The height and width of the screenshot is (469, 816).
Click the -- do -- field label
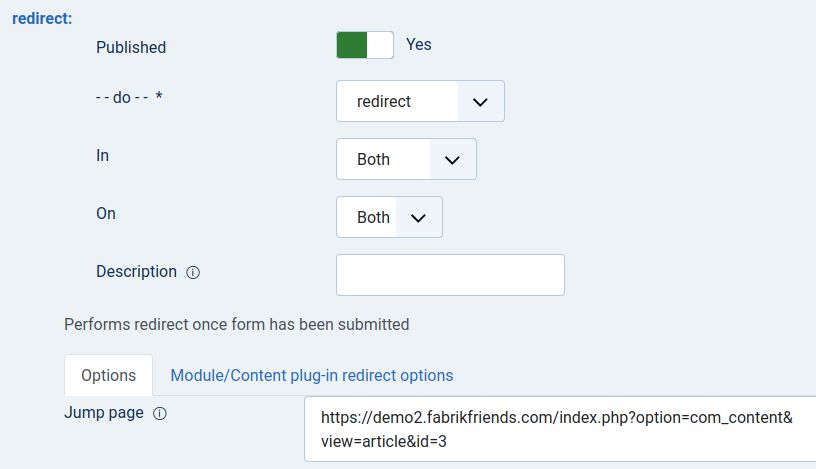[129, 100]
